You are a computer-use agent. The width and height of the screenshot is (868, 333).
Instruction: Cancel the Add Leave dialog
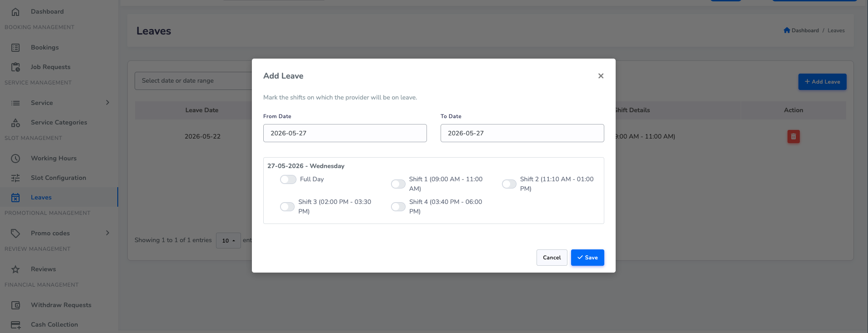[552, 258]
